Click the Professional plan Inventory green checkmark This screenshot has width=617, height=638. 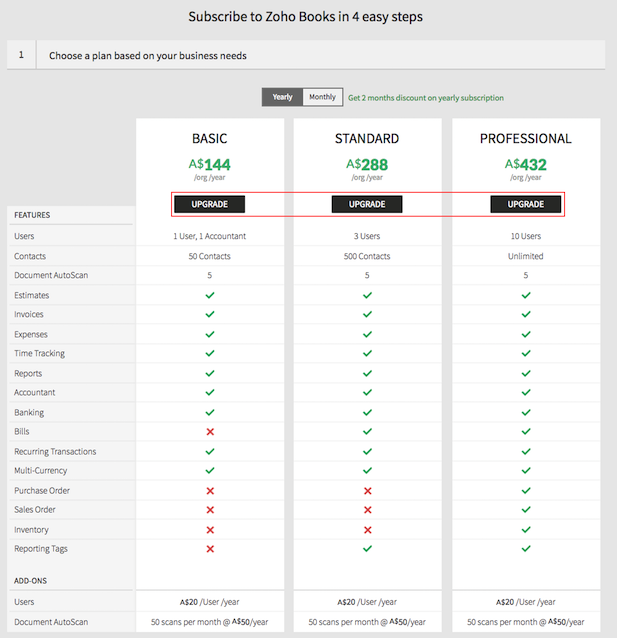tap(525, 530)
